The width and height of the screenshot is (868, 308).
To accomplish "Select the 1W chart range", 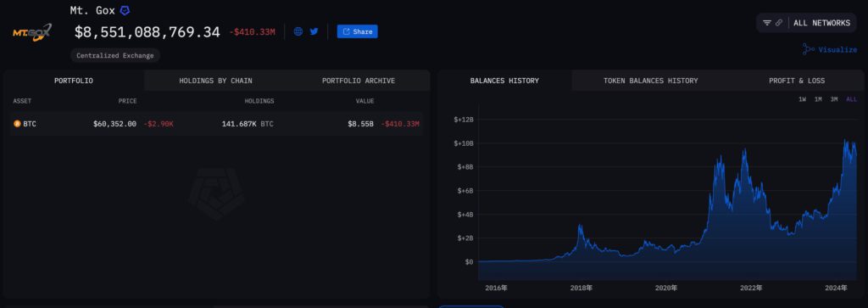I will click(802, 99).
